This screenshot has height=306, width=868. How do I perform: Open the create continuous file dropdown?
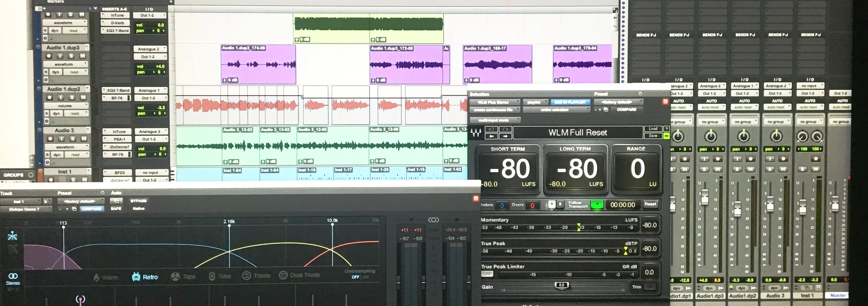coord(495,110)
